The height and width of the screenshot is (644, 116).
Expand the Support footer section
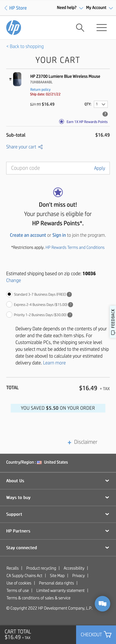[58, 514]
